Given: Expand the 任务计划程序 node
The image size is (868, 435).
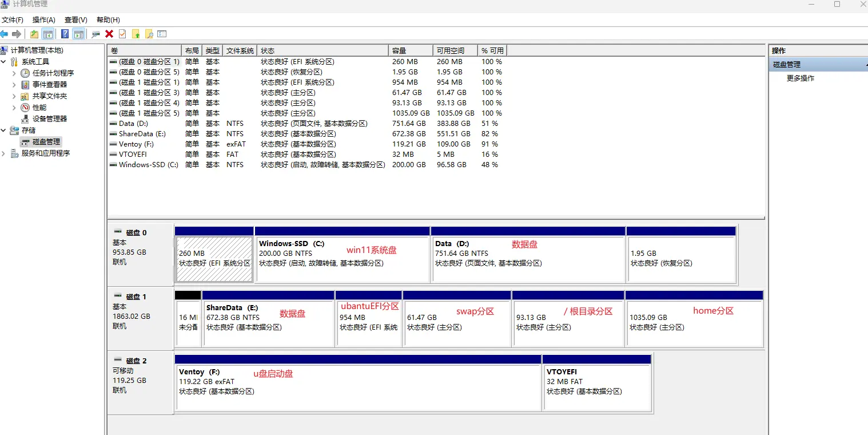Looking at the screenshot, I should 14,73.
